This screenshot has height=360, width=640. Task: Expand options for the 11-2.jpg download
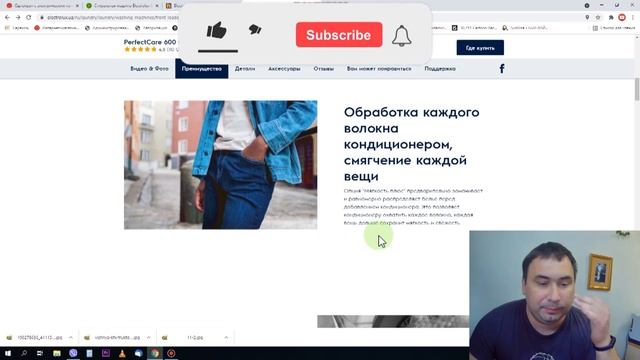click(226, 338)
